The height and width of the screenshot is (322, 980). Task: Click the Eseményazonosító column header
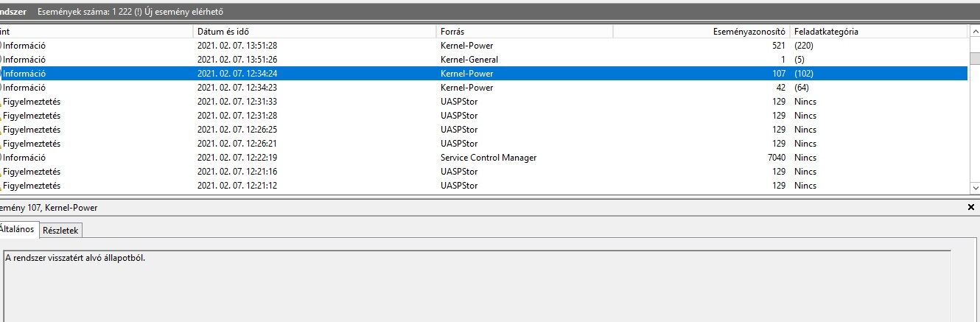click(x=748, y=32)
